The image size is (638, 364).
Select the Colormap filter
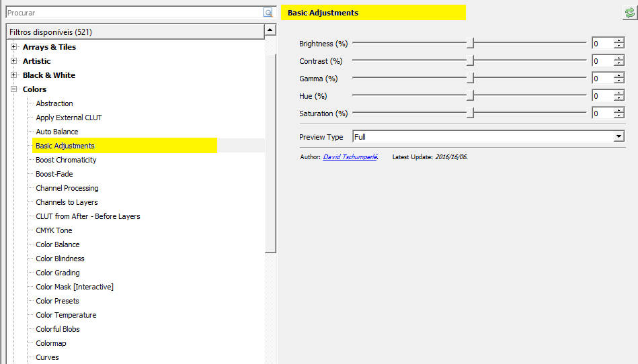tap(51, 343)
